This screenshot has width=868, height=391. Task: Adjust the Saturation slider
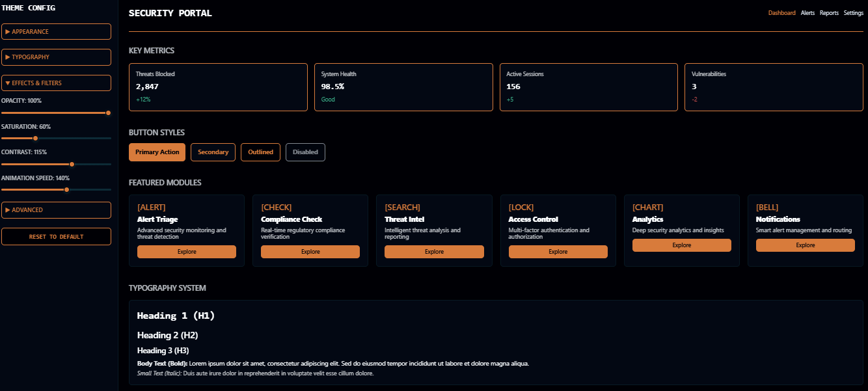point(56,138)
